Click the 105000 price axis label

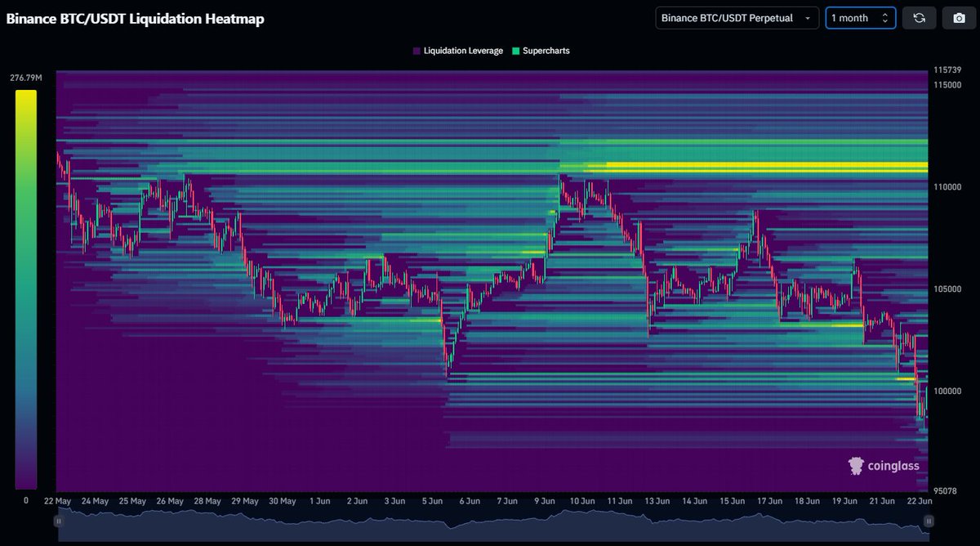947,289
